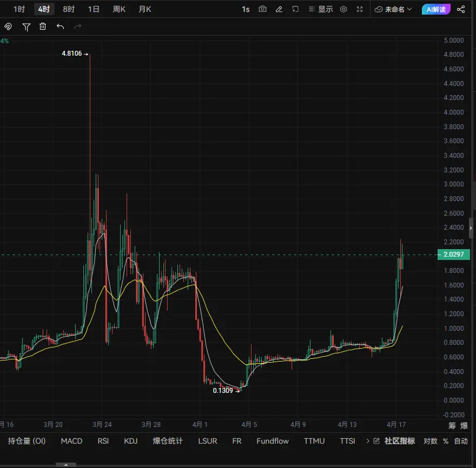Expand the bottom panel up-arrow handle

pos(66,464)
